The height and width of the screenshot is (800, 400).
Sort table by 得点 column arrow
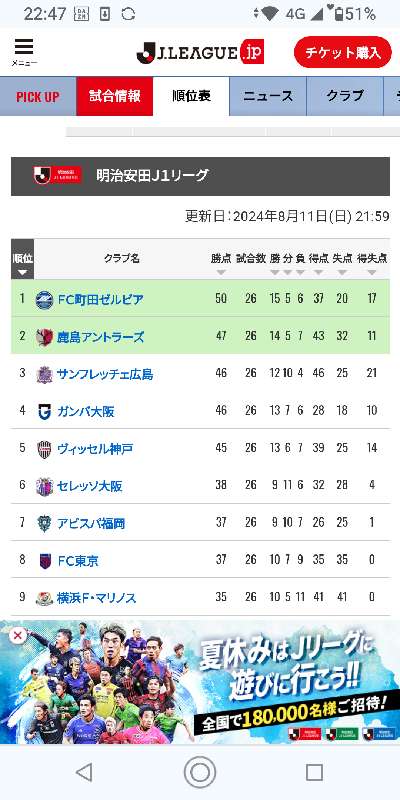point(318,272)
